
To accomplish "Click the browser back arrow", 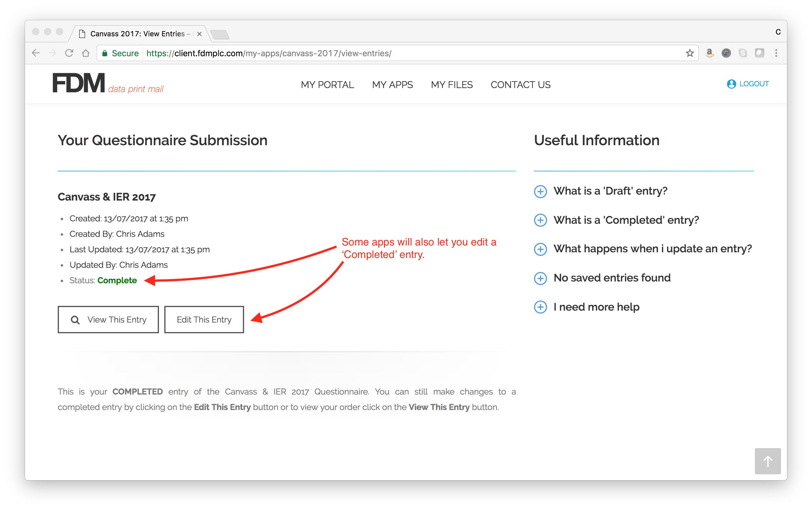I will click(x=36, y=53).
